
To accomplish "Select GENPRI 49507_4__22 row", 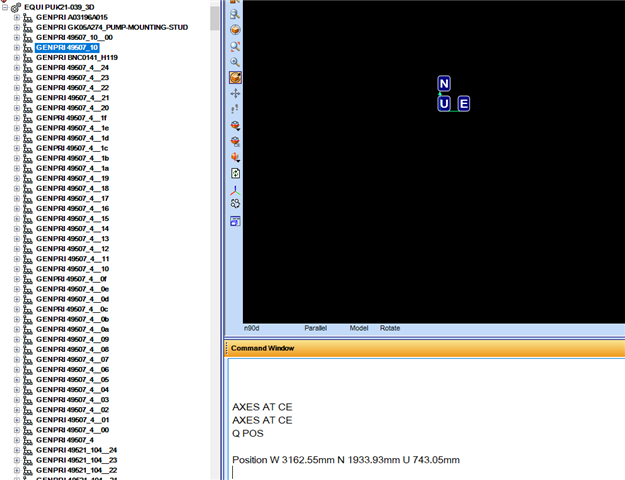I will pyautogui.click(x=72, y=88).
